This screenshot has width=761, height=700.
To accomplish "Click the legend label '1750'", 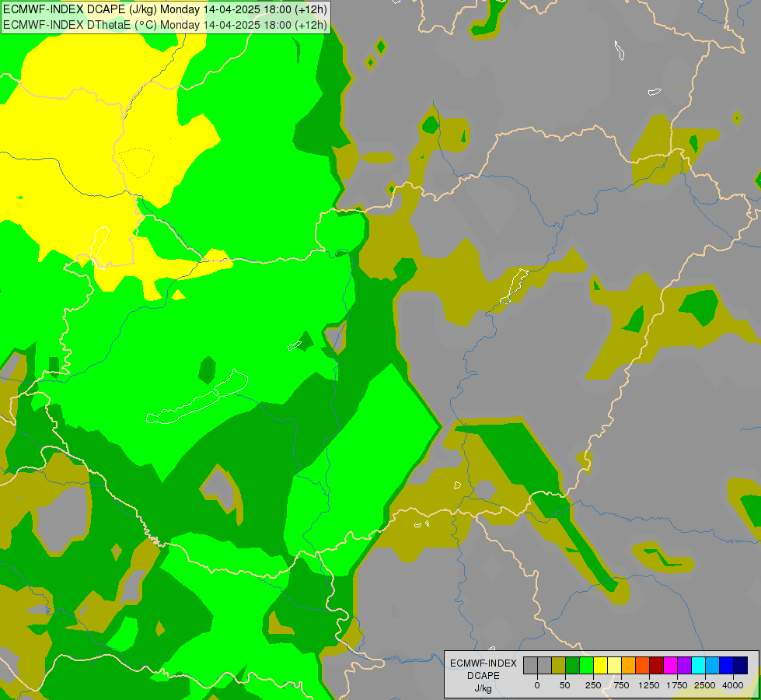I will pyautogui.click(x=677, y=685).
